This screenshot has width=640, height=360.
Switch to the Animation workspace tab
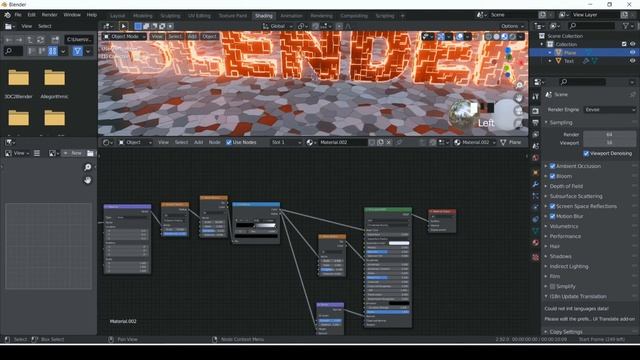[291, 16]
